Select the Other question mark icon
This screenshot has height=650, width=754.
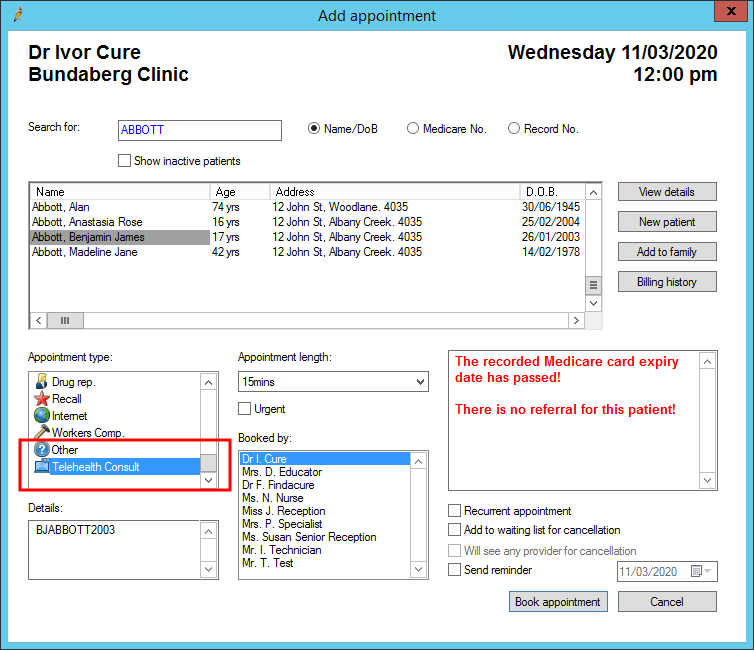[x=42, y=450]
